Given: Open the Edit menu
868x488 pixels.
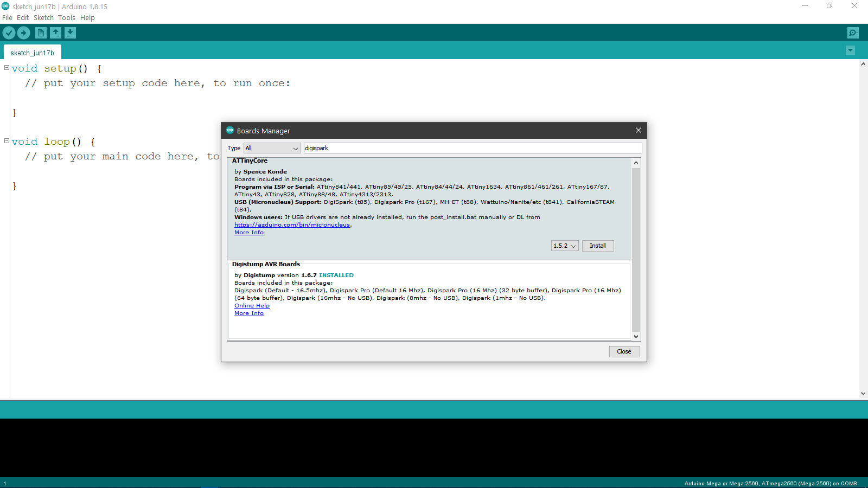Looking at the screenshot, I should (23, 17).
